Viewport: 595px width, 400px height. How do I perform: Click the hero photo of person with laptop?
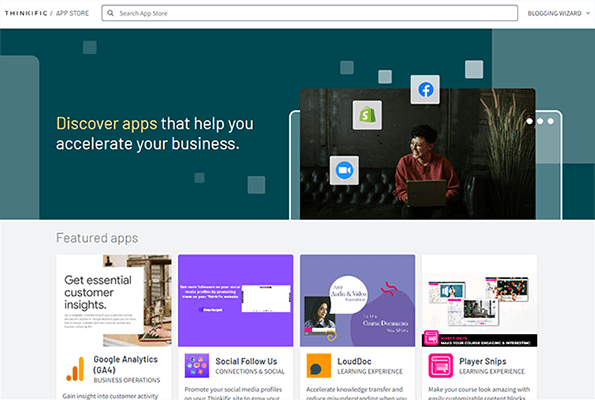pyautogui.click(x=417, y=154)
